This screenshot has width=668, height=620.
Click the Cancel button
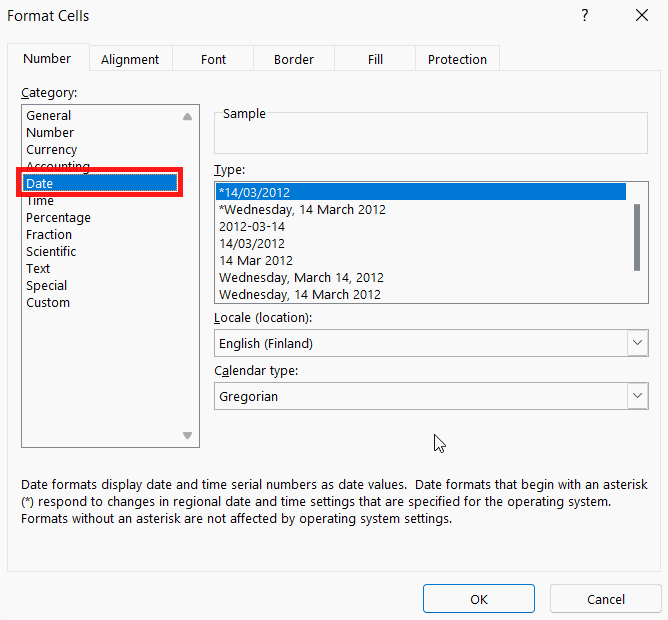(606, 599)
